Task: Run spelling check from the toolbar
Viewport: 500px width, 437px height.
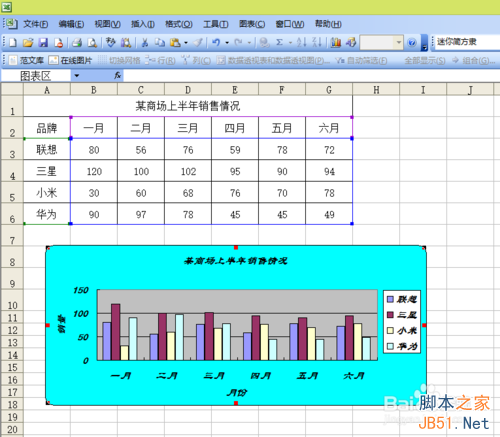Action: pos(110,43)
